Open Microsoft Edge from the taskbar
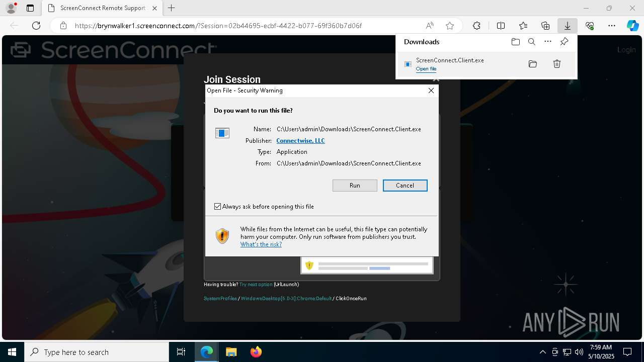 click(207, 352)
